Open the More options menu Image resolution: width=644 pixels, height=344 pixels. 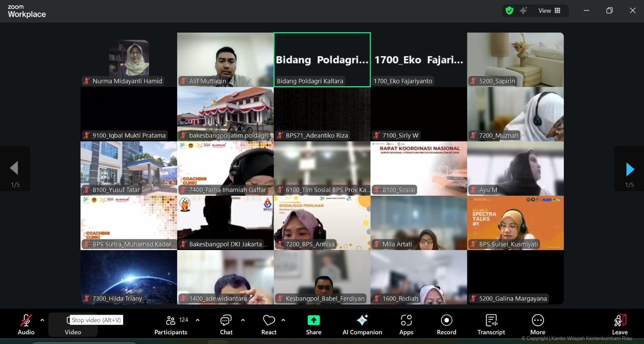point(537,325)
